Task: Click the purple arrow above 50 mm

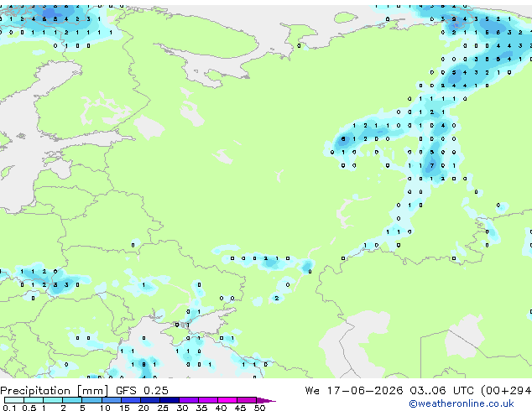Action: 266,401
